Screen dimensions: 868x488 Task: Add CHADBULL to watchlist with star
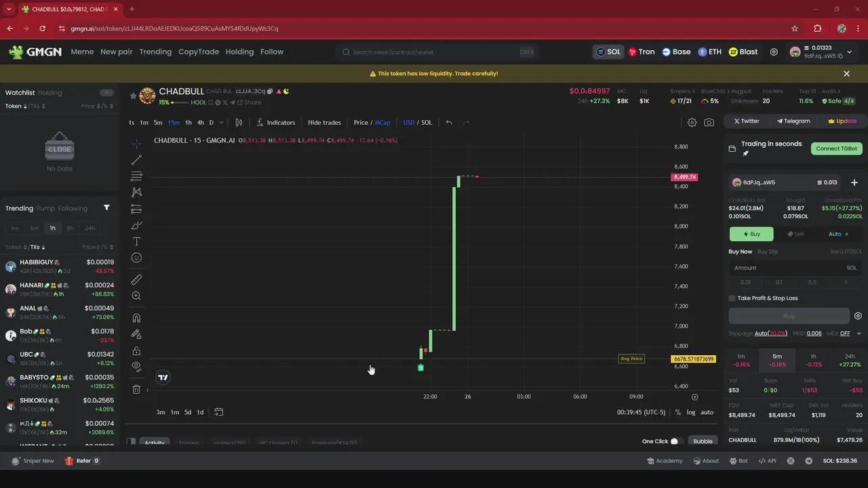pos(133,96)
